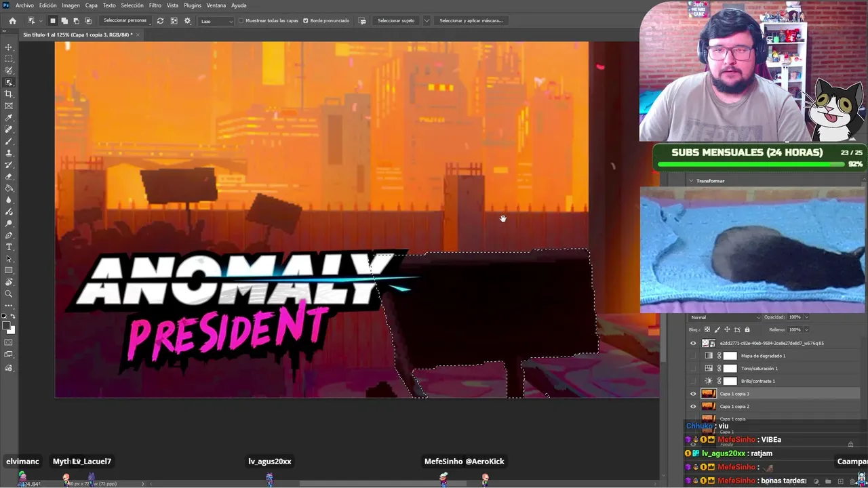
Task: Toggle lock position
Action: click(x=728, y=330)
